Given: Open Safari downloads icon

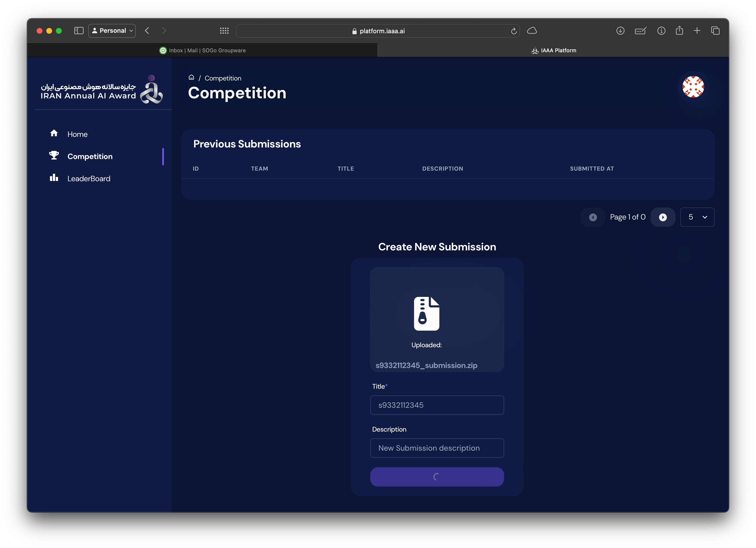Looking at the screenshot, I should click(620, 31).
